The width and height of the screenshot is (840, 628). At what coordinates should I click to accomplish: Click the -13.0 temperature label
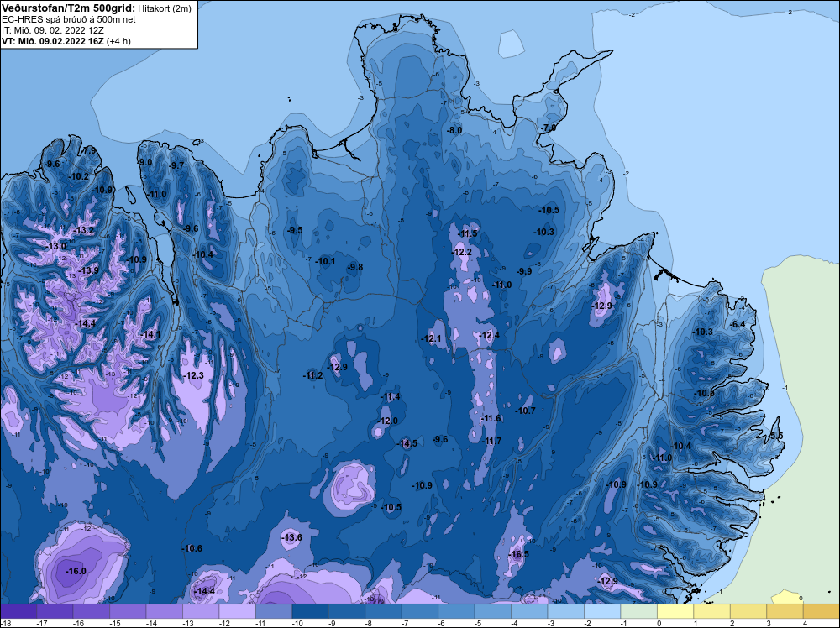(x=56, y=246)
